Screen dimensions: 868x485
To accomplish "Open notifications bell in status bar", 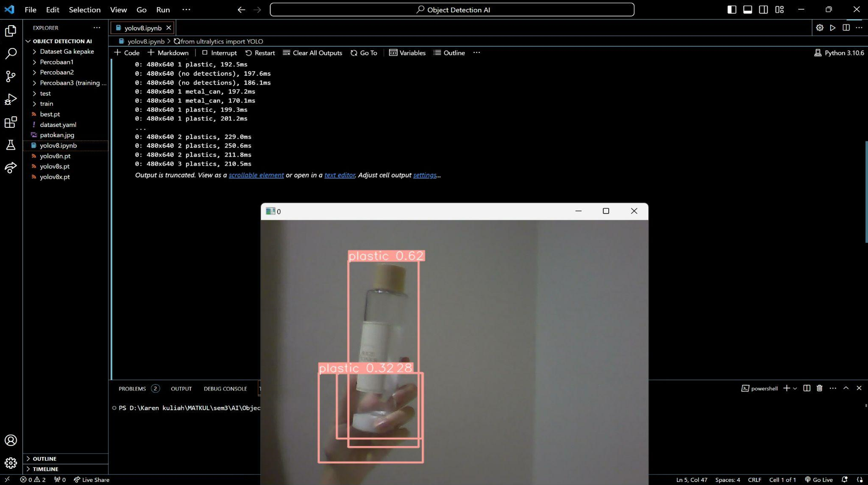I will pos(844,480).
